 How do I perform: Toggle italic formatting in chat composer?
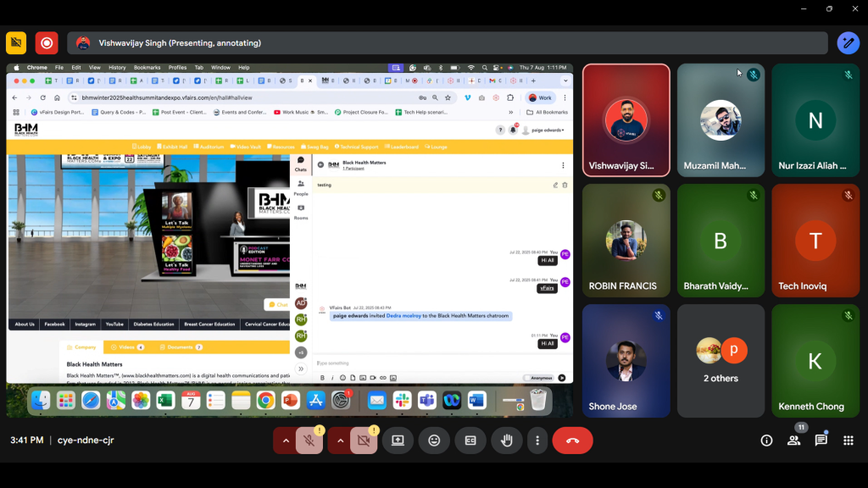tap(332, 378)
